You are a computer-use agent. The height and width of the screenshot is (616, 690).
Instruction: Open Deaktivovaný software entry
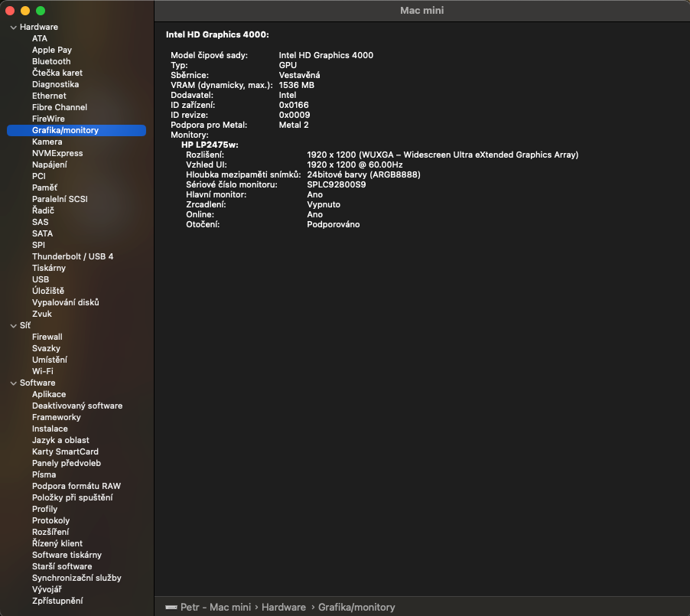pyautogui.click(x=77, y=406)
